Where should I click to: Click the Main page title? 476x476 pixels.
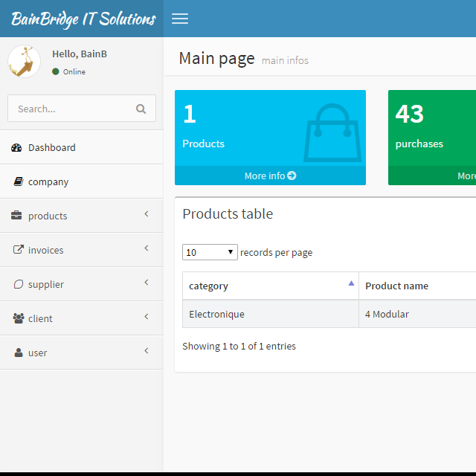[x=216, y=58]
